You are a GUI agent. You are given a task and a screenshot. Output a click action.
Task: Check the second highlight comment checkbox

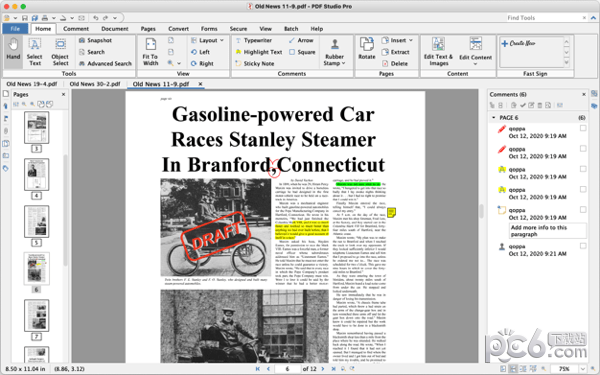point(583,189)
